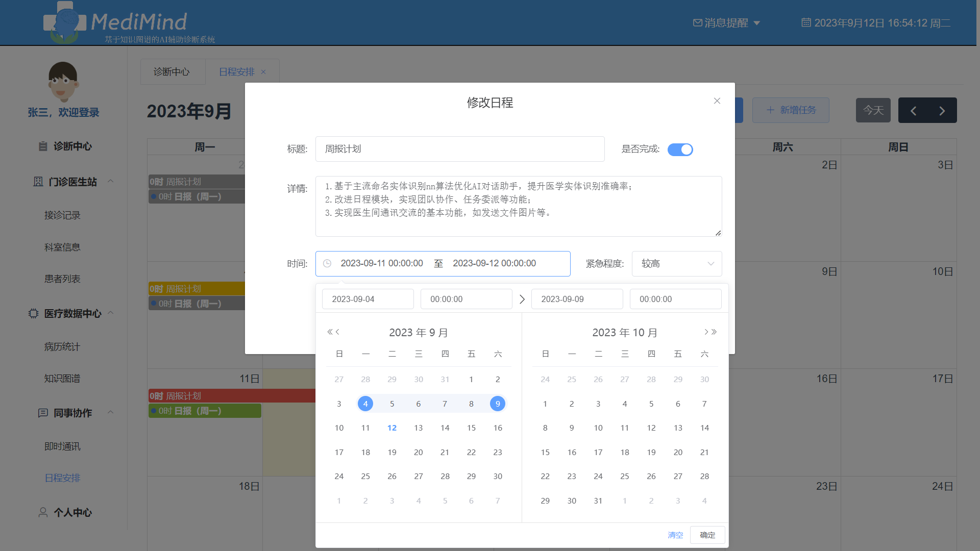The image size is (980, 551).
Task: Click the clock icon in time range field
Action: pos(327,263)
